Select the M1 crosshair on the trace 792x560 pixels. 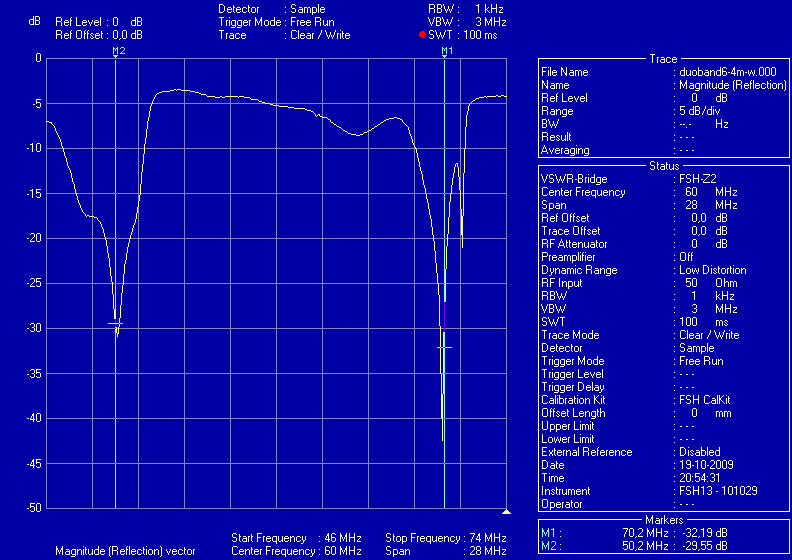[x=444, y=347]
